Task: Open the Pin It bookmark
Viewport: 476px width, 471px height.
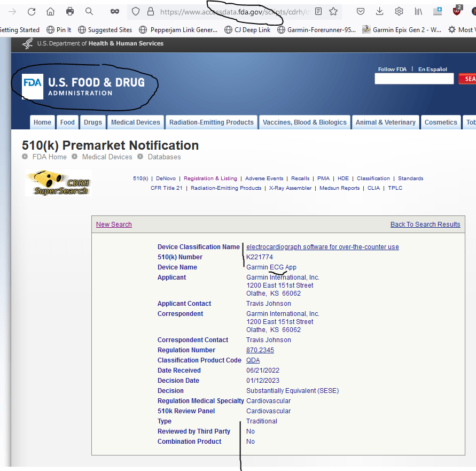Action: click(x=59, y=30)
